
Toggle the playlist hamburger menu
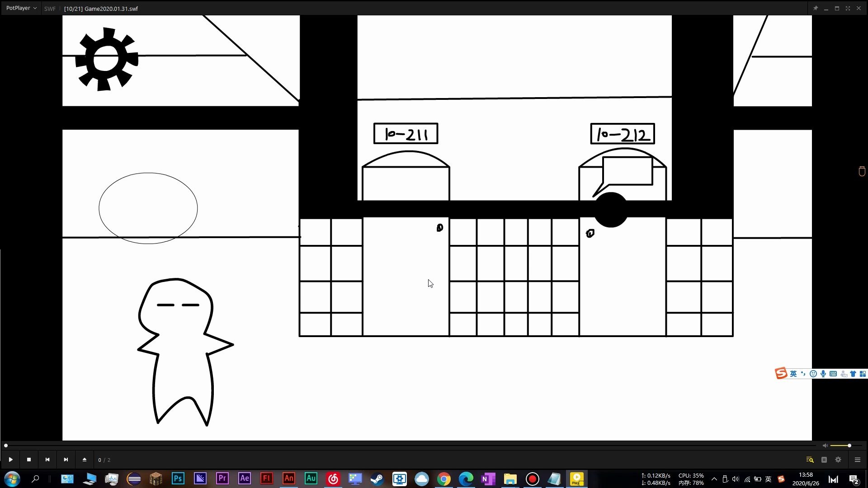pos(857,460)
